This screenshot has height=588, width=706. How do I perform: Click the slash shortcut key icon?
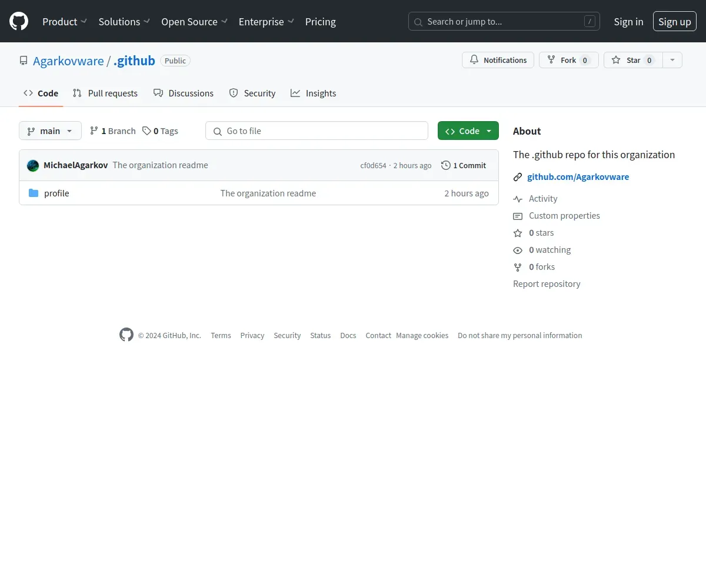[590, 22]
